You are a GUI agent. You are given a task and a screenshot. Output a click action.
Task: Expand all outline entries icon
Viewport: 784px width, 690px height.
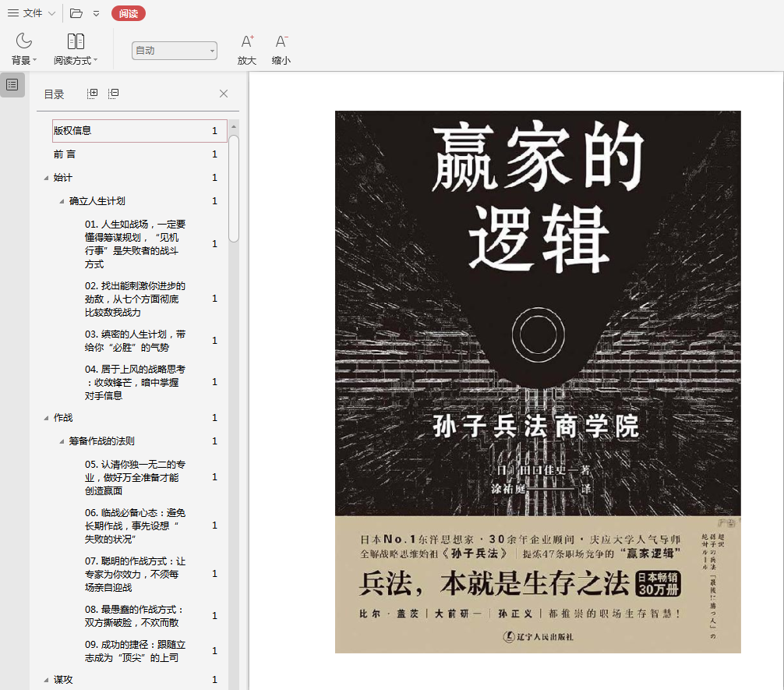[92, 94]
